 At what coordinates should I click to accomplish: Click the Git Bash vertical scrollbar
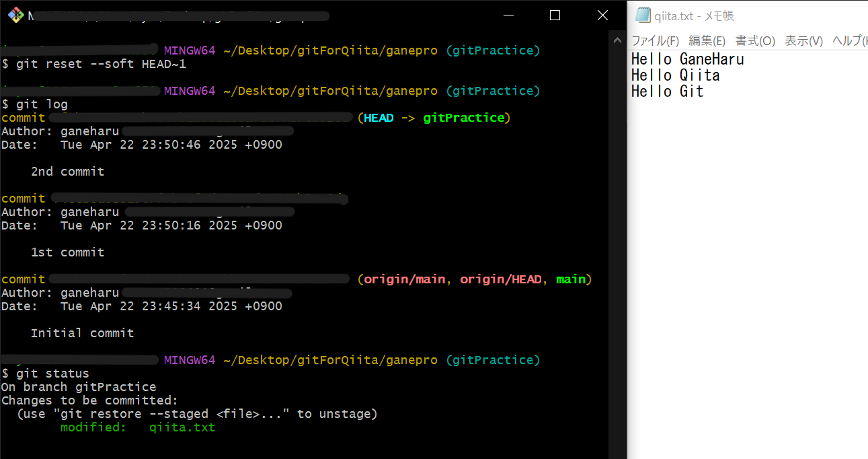(x=617, y=245)
